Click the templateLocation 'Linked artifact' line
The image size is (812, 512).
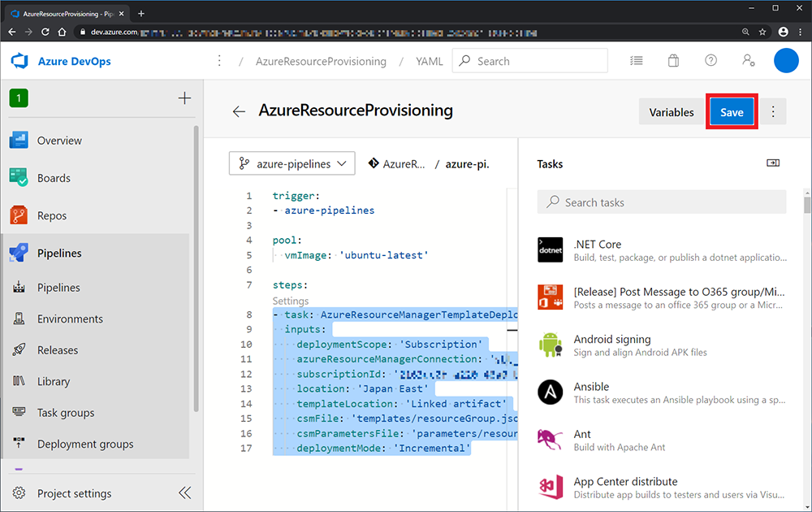pos(402,404)
